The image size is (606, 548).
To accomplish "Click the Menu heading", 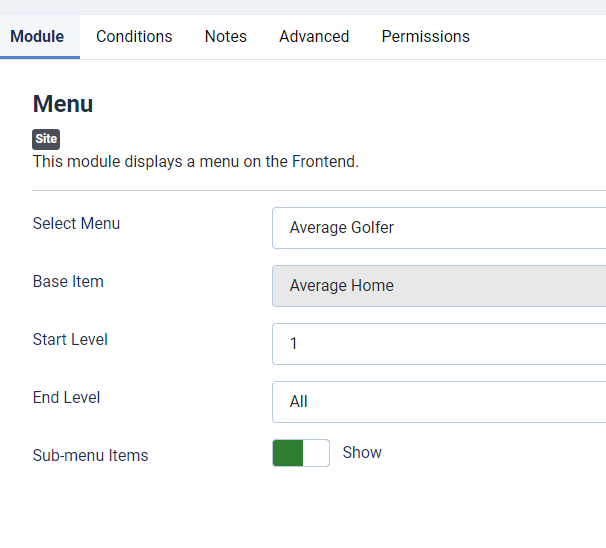I will click(63, 104).
